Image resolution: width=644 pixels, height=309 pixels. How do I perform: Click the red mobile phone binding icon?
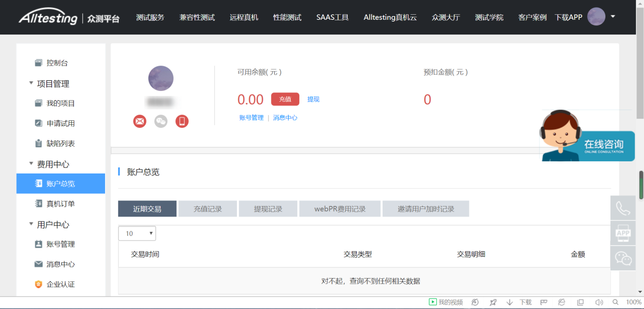pyautogui.click(x=182, y=121)
